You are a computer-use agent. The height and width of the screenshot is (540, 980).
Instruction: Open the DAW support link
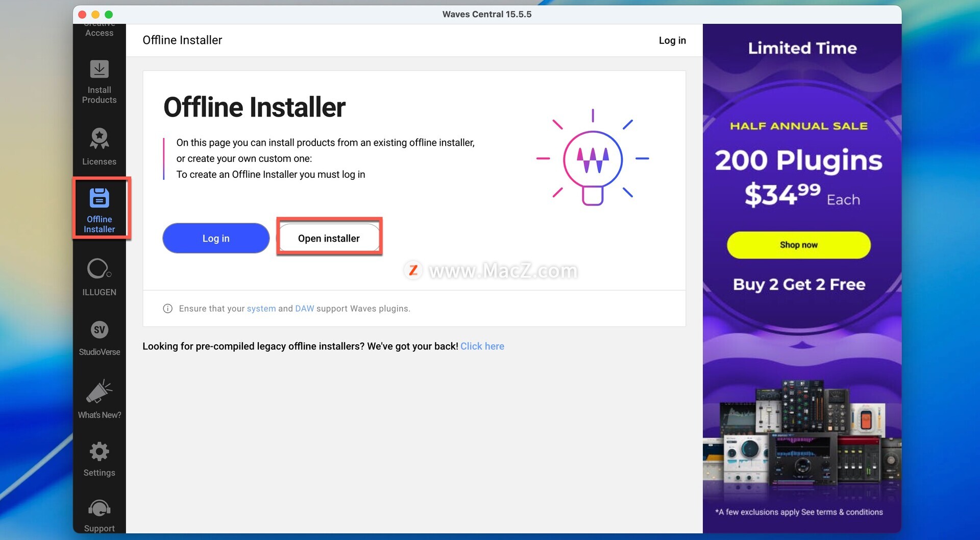click(x=305, y=309)
